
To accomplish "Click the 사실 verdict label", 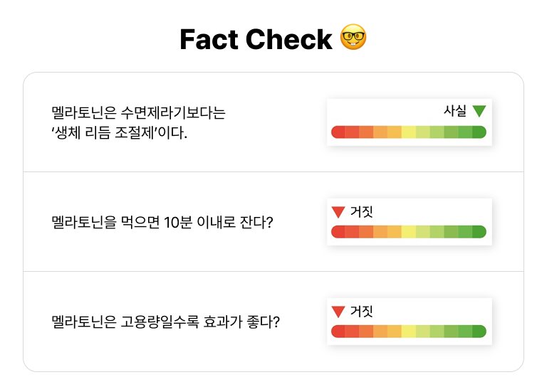I will point(454,111).
